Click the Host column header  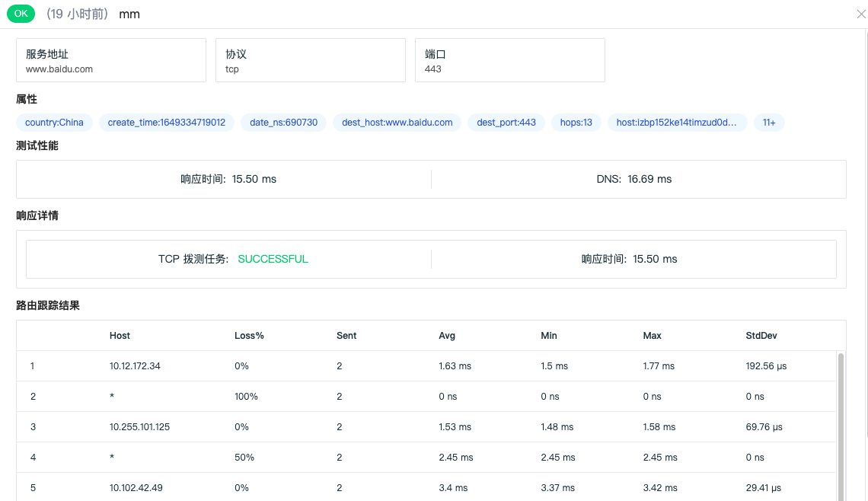point(120,336)
